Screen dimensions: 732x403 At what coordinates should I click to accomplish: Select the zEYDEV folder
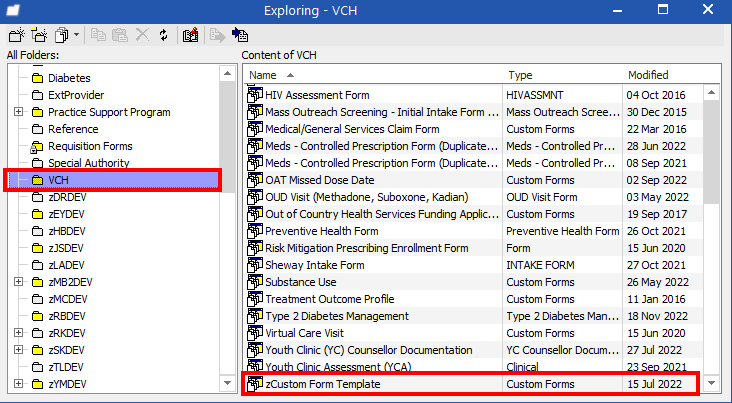pyautogui.click(x=67, y=214)
